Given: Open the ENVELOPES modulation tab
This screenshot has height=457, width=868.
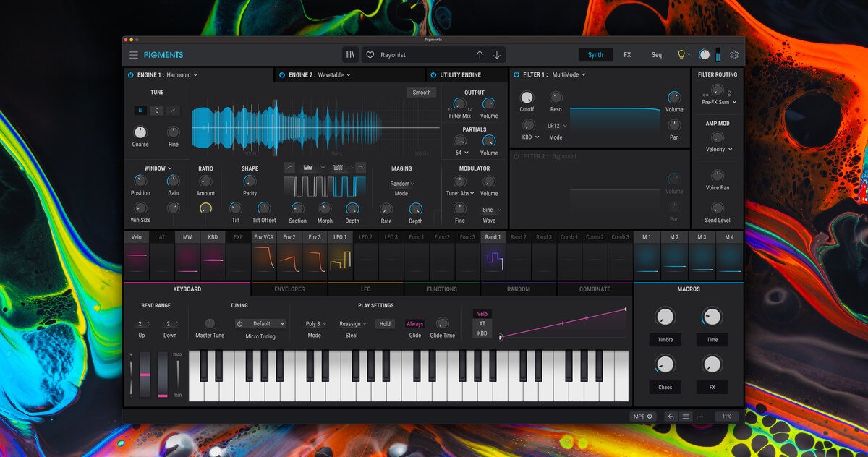Looking at the screenshot, I should click(289, 289).
